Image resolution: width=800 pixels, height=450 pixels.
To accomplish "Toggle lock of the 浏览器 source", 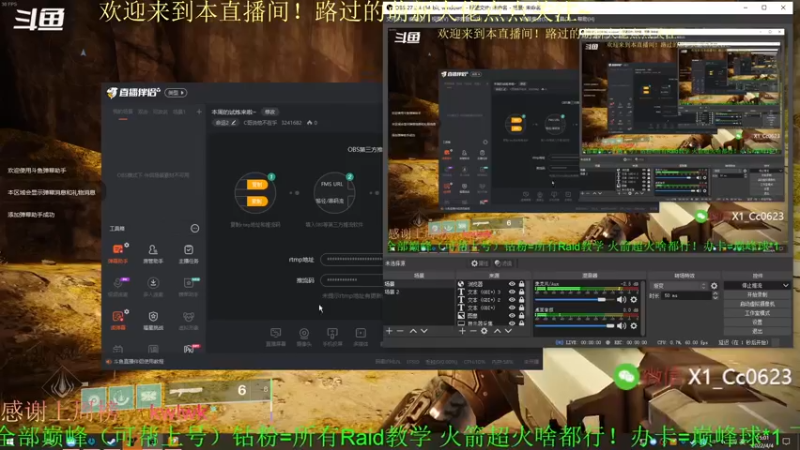I will point(521,284).
